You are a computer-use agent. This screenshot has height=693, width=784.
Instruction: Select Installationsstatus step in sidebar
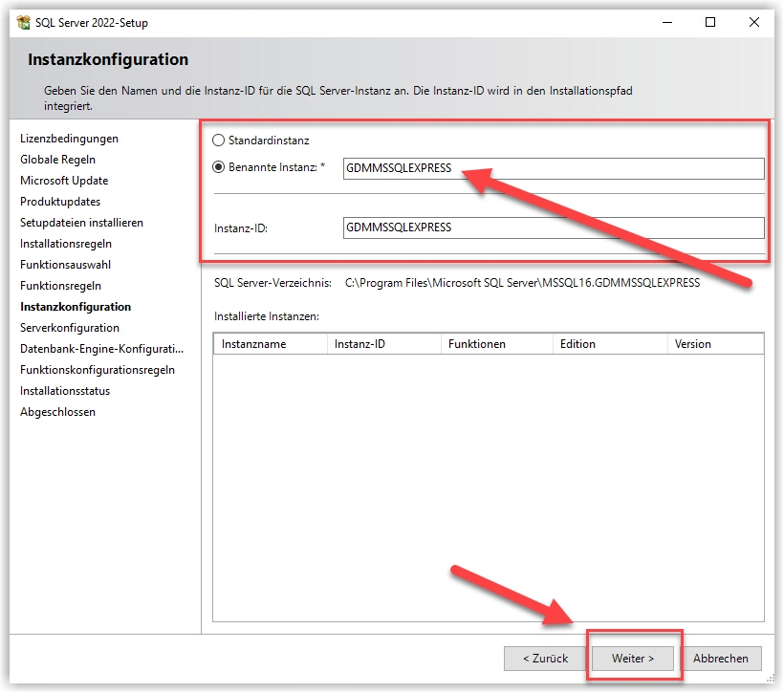(65, 391)
